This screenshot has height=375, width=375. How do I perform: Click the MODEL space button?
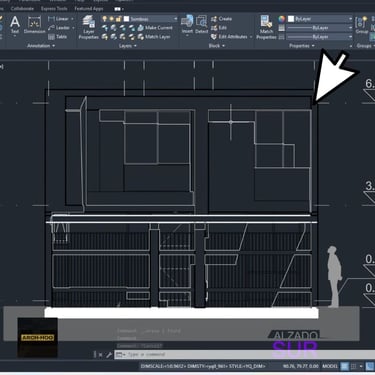pos(330,366)
